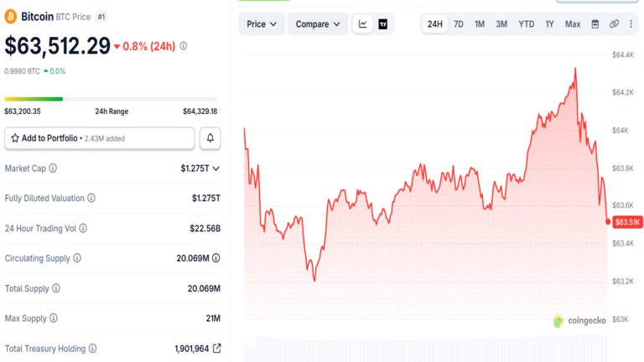The height and width of the screenshot is (362, 644).
Task: Click the $64.4K axis label
Action: [623, 55]
